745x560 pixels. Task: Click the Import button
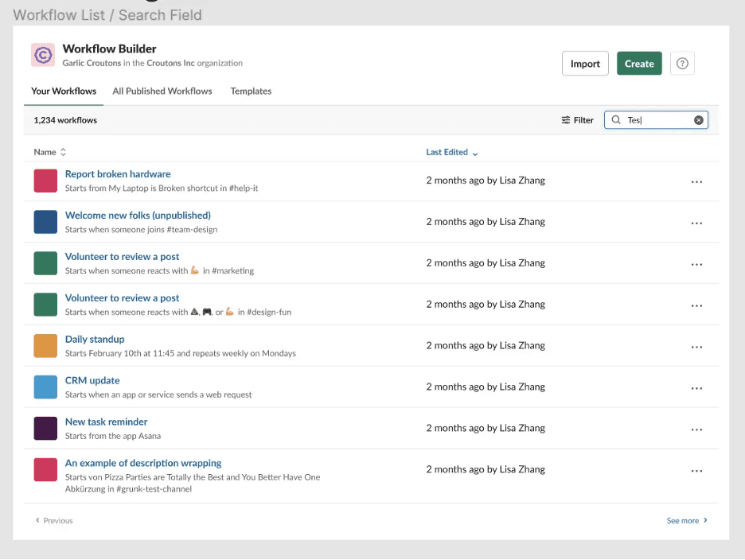[x=585, y=63]
